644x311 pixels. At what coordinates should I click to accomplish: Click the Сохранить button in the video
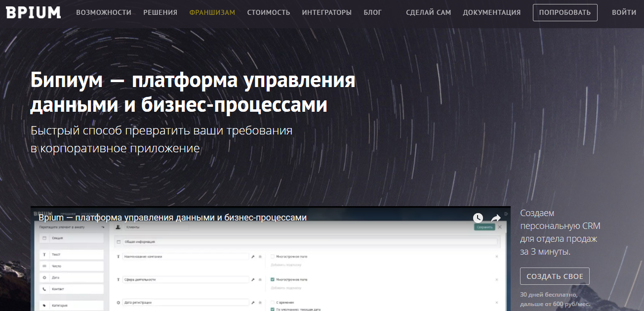coord(484,227)
